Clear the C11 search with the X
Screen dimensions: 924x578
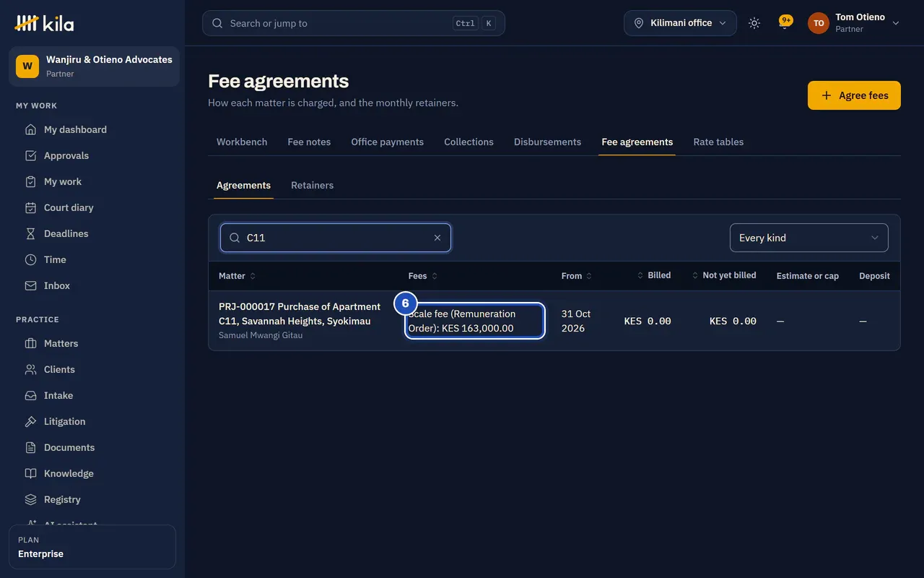[x=437, y=238]
